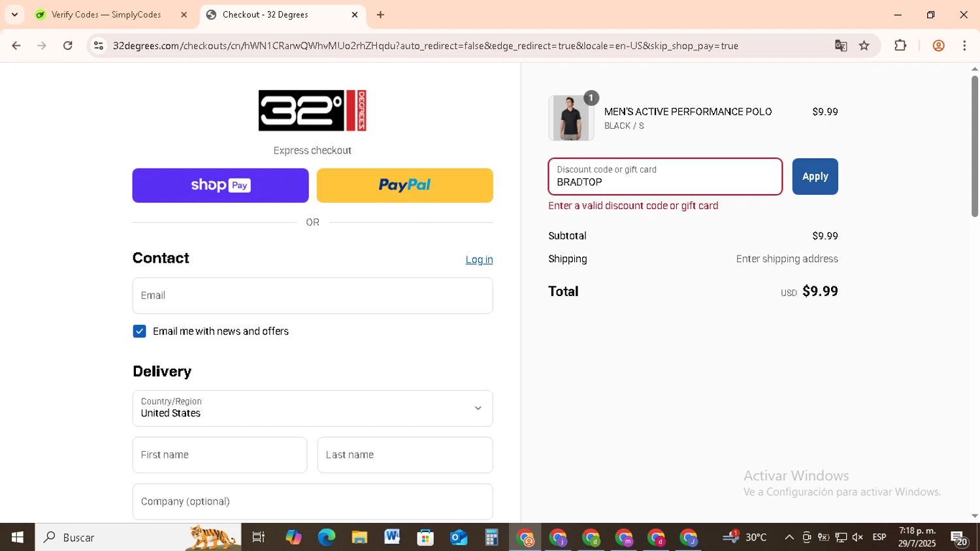The height and width of the screenshot is (551, 980).
Task: Click the page vertical scrollbar
Action: [975, 146]
